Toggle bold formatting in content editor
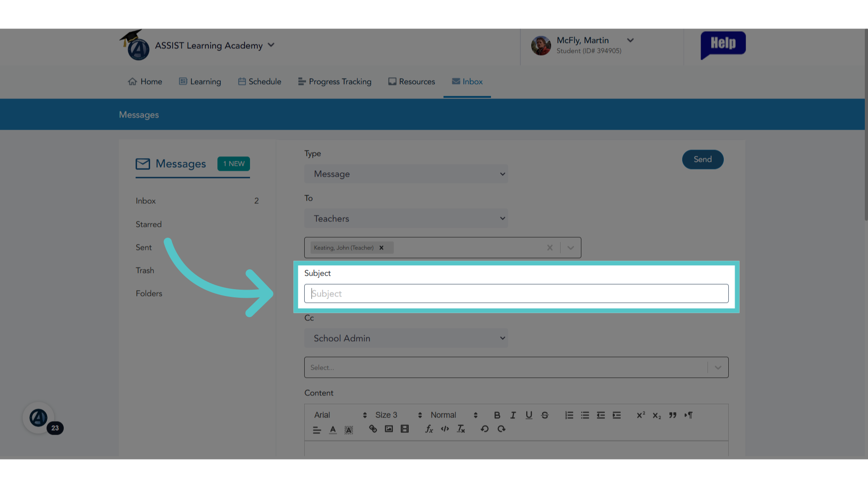Screen dimensions: 868x488 click(497, 415)
